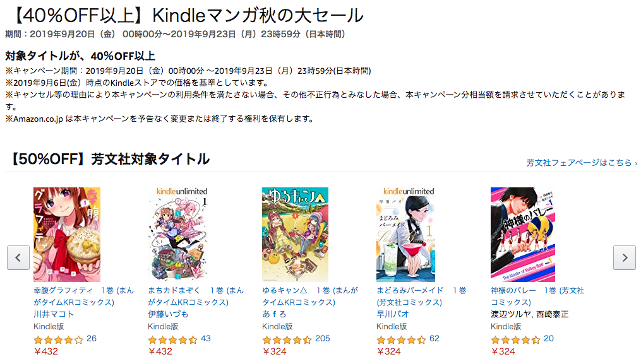Click the まどろみバーメイド 1巻 title link
This screenshot has height=364, width=641.
point(421,296)
